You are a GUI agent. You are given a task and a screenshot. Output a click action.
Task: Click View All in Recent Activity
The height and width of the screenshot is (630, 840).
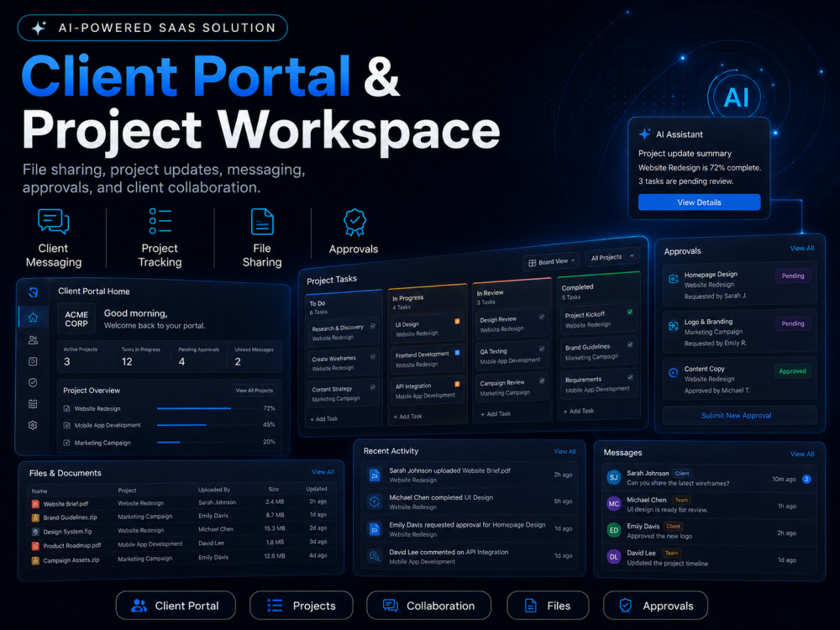pos(564,452)
